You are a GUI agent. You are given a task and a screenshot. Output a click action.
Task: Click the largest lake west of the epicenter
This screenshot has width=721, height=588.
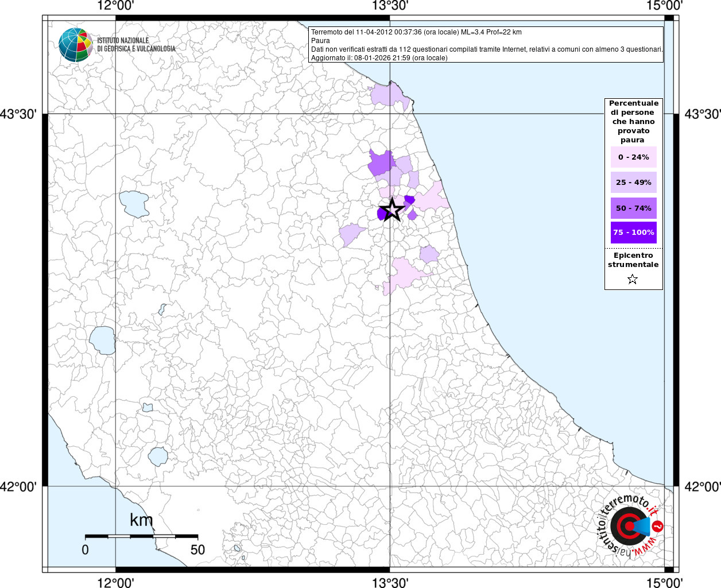click(x=133, y=204)
